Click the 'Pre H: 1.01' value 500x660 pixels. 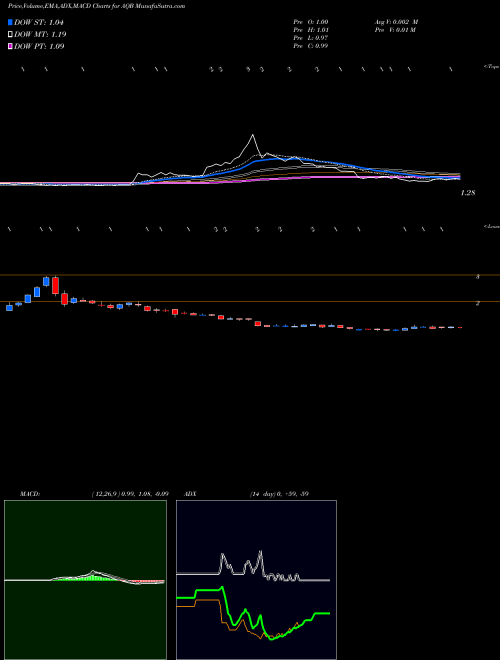pyautogui.click(x=311, y=30)
